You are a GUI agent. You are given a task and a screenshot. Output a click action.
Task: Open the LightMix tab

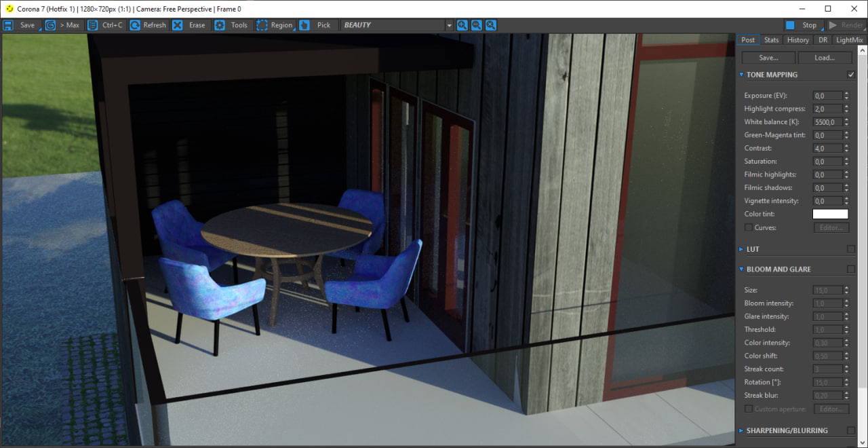[850, 40]
